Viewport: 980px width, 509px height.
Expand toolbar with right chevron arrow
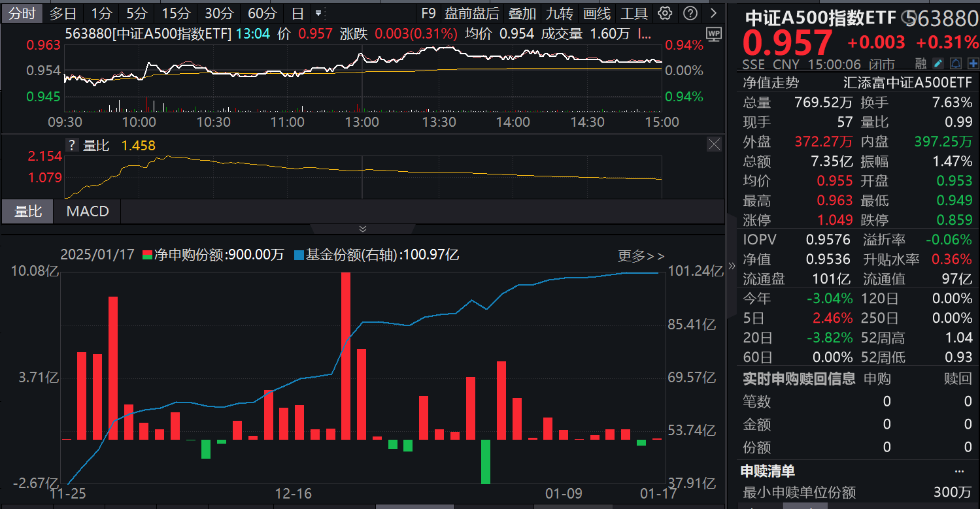coord(713,13)
